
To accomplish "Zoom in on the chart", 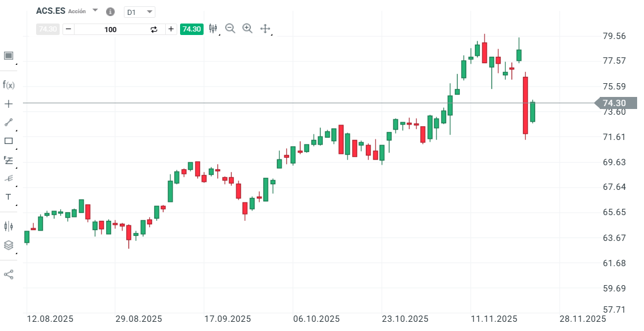I will tap(248, 29).
